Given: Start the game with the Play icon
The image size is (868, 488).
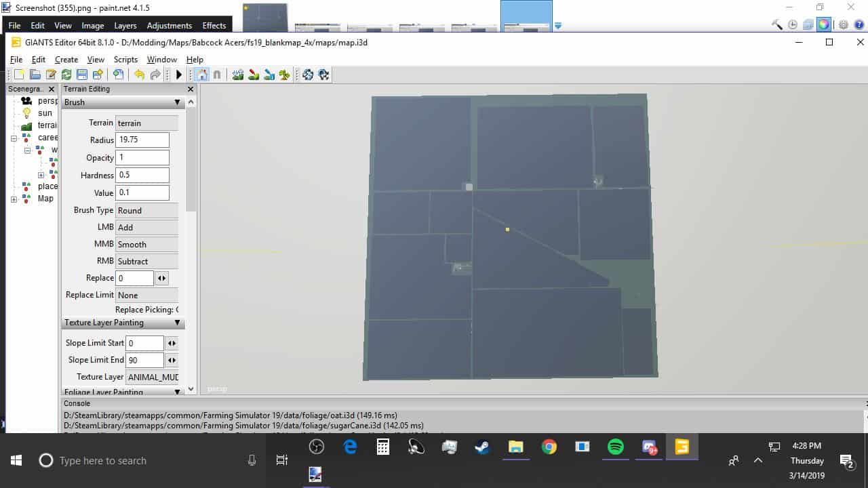Looking at the screenshot, I should pos(179,75).
